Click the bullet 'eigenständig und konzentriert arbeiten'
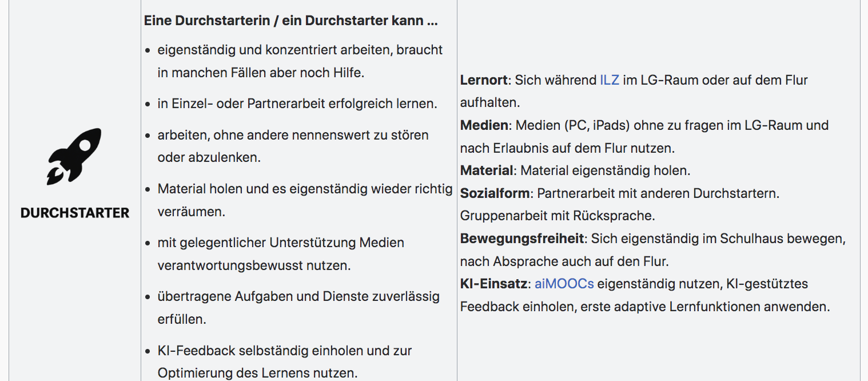The height and width of the screenshot is (381, 868). coord(300,50)
